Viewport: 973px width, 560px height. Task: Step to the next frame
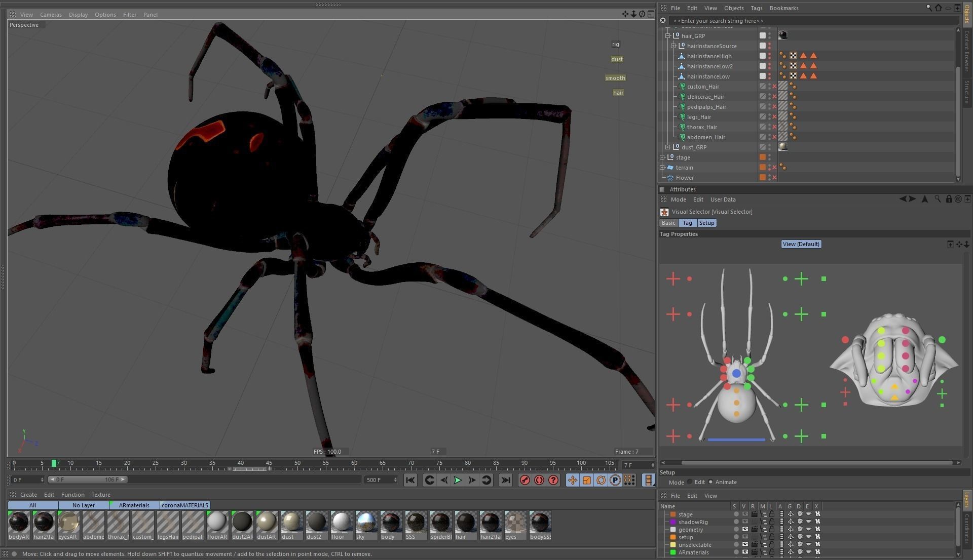472,480
